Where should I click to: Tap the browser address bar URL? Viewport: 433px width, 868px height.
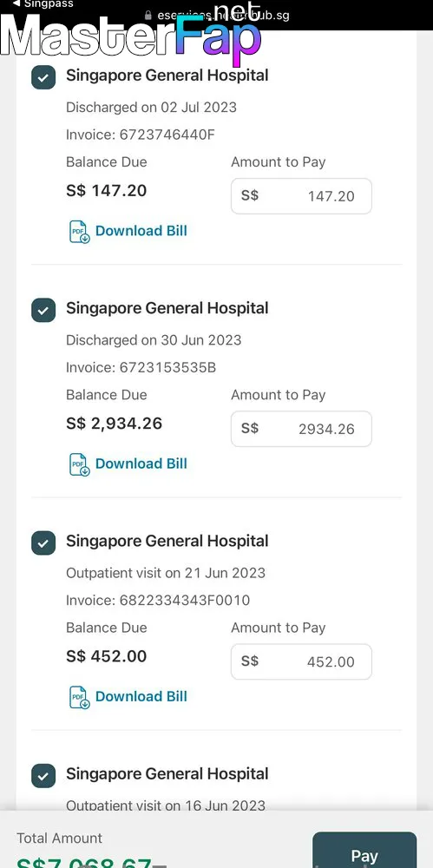223,15
